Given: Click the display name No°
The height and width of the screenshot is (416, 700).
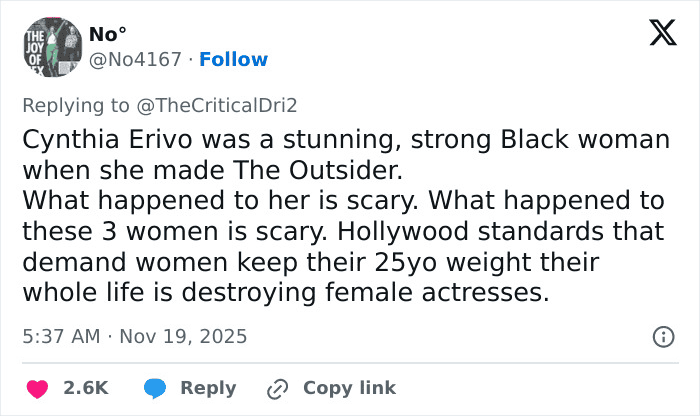Looking at the screenshot, I should coord(105,35).
